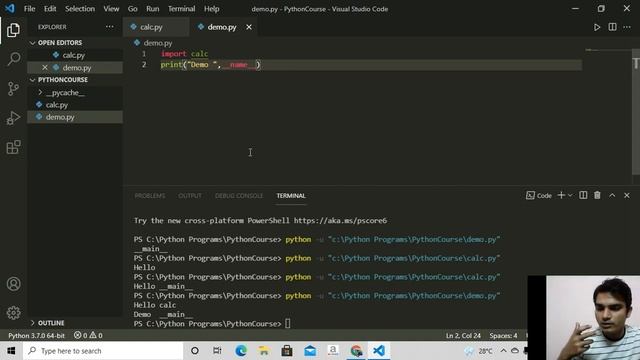Click the taskbar search box
The width and height of the screenshot is (640, 360).
103,351
